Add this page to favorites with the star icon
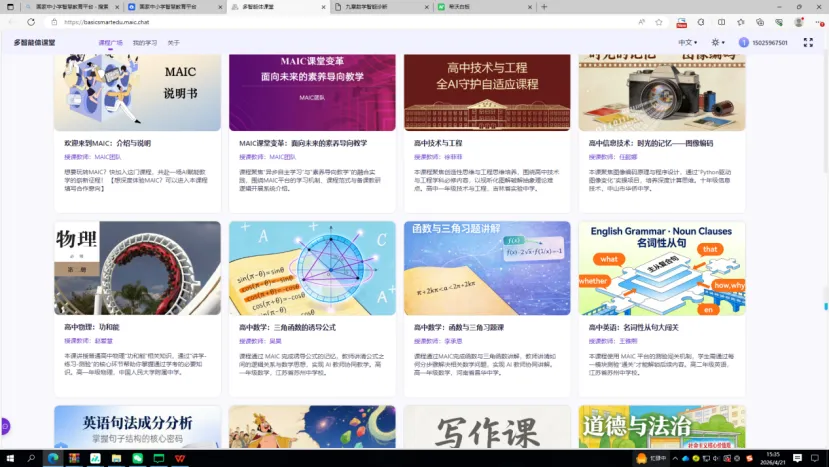830x467 pixels. click(658, 22)
